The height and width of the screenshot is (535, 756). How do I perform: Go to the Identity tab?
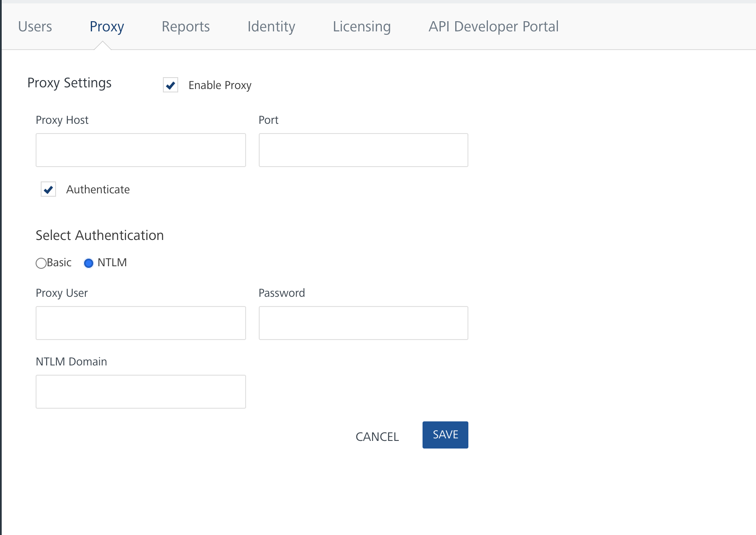(271, 27)
